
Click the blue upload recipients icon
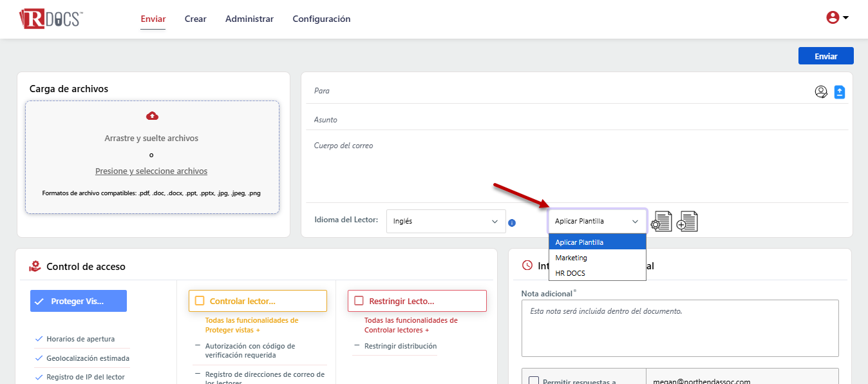point(840,92)
